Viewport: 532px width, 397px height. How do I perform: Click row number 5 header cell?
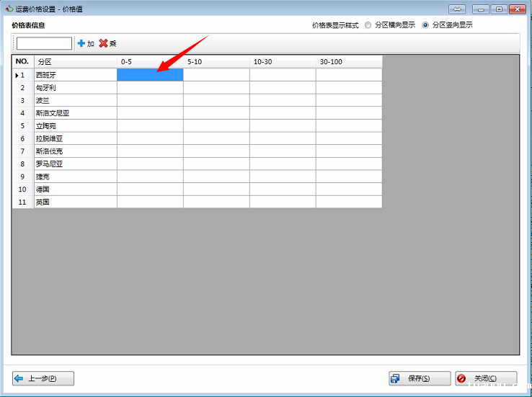(23, 126)
